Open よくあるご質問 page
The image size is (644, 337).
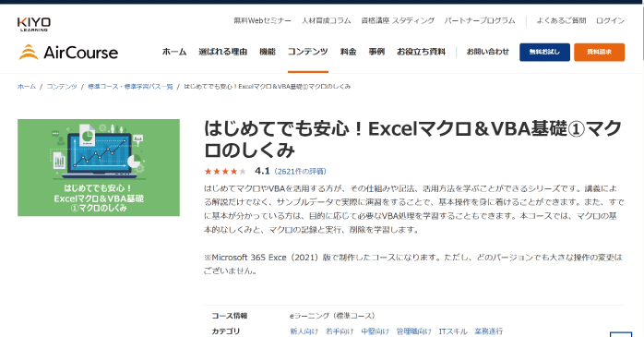click(x=561, y=20)
